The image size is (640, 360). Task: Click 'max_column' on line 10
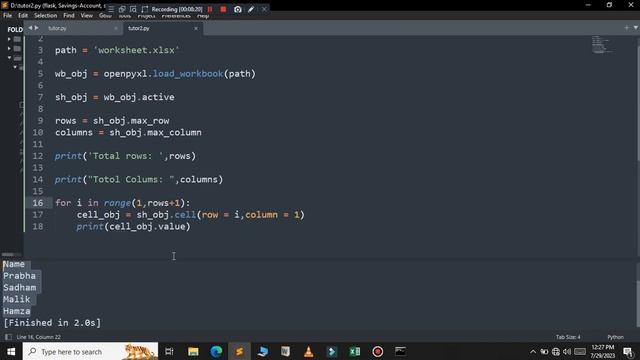tap(174, 133)
